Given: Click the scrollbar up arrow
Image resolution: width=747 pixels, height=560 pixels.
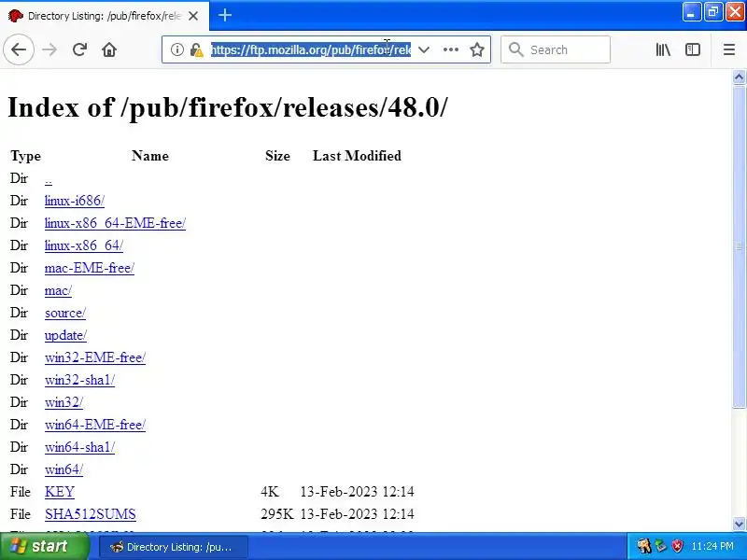Looking at the screenshot, I should [x=739, y=77].
